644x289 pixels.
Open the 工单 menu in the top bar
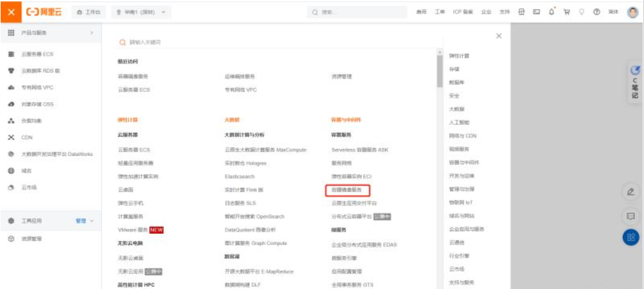point(440,12)
